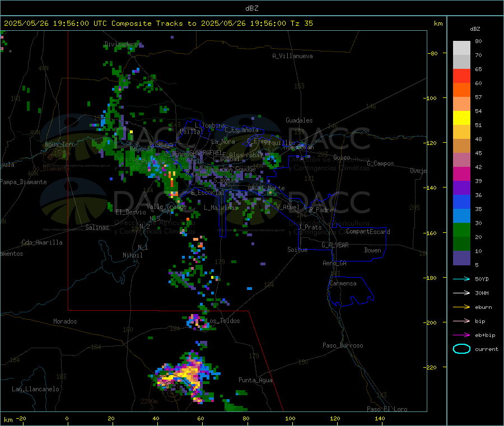The height and width of the screenshot is (426, 504).
Task: Click the 2200m elevation label
Action: click(149, 401)
